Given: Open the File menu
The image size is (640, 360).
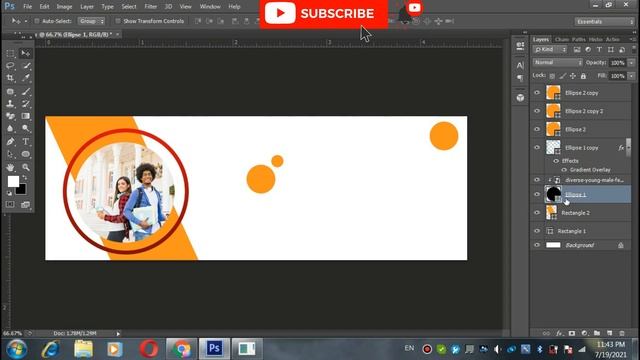Looking at the screenshot, I should click(27, 7).
